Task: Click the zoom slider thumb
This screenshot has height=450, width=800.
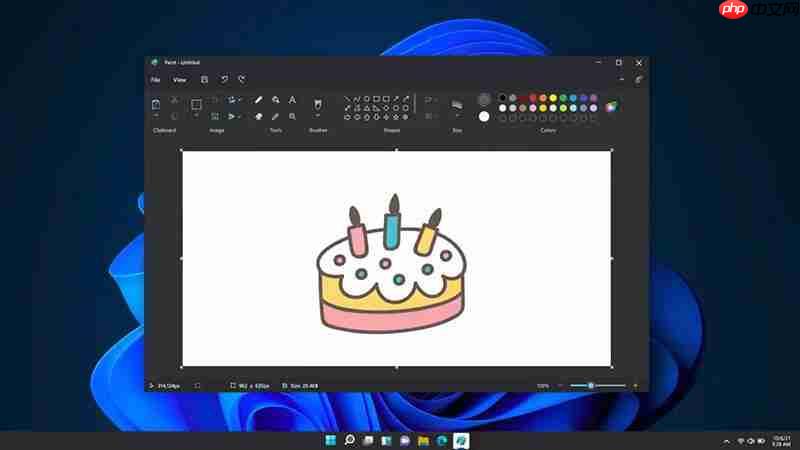Action: point(591,386)
